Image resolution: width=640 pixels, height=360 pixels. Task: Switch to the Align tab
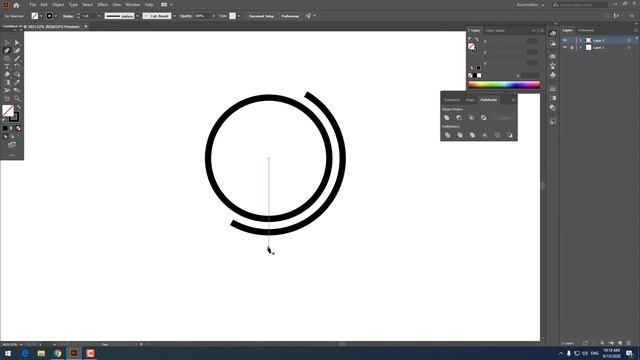(470, 100)
